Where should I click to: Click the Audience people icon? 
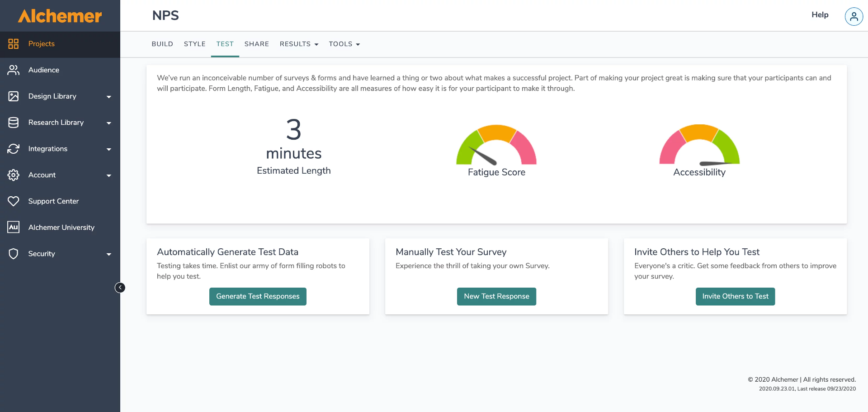14,70
